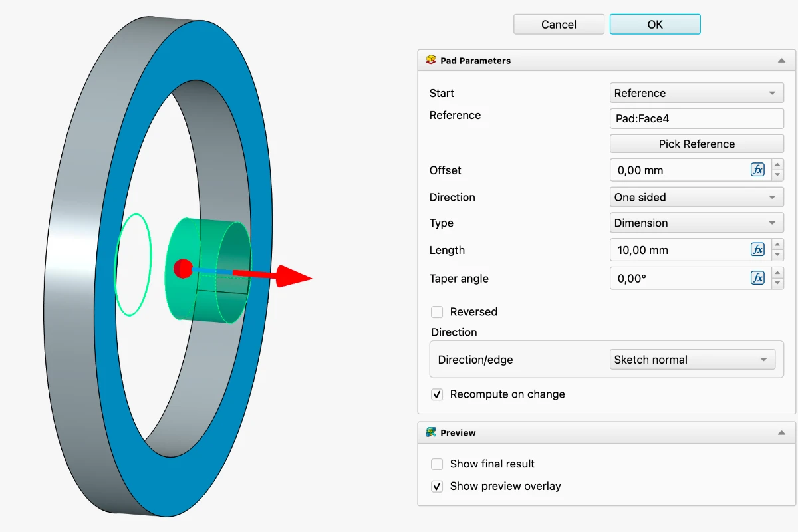Enable the Reversed checkbox
This screenshot has height=532, width=798.
click(x=437, y=312)
